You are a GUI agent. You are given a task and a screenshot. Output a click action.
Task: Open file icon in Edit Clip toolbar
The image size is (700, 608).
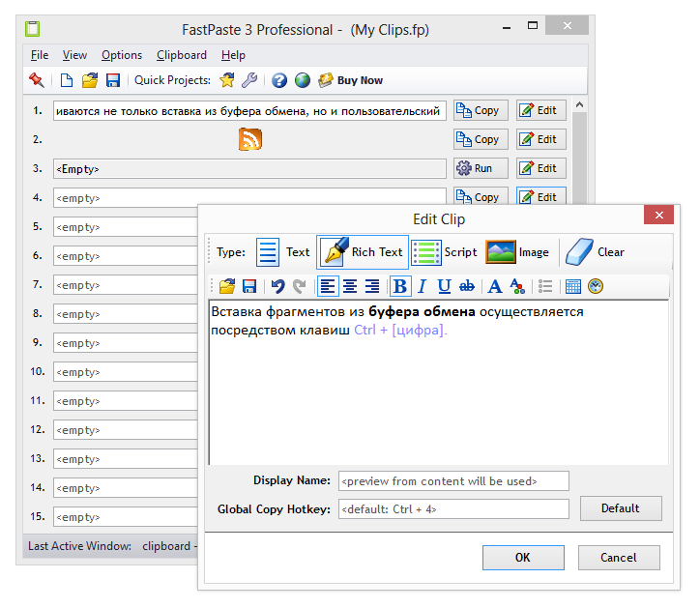pyautogui.click(x=227, y=286)
